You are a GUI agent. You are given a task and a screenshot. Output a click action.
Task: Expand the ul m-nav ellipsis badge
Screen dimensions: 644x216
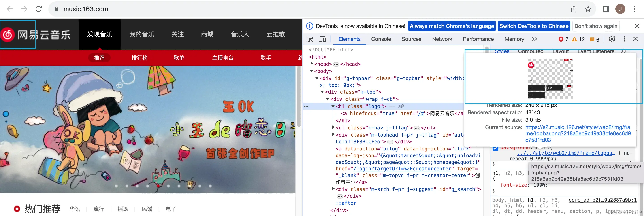417,128
